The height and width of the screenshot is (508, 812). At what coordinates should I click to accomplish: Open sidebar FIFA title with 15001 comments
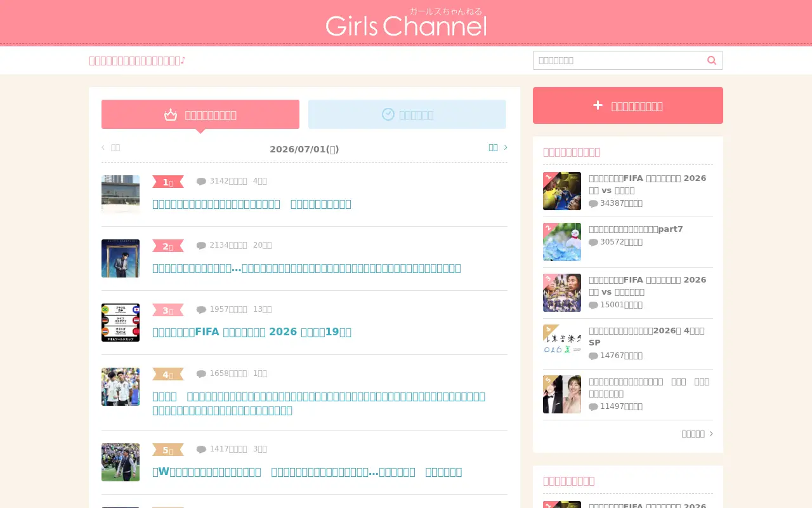647,286
